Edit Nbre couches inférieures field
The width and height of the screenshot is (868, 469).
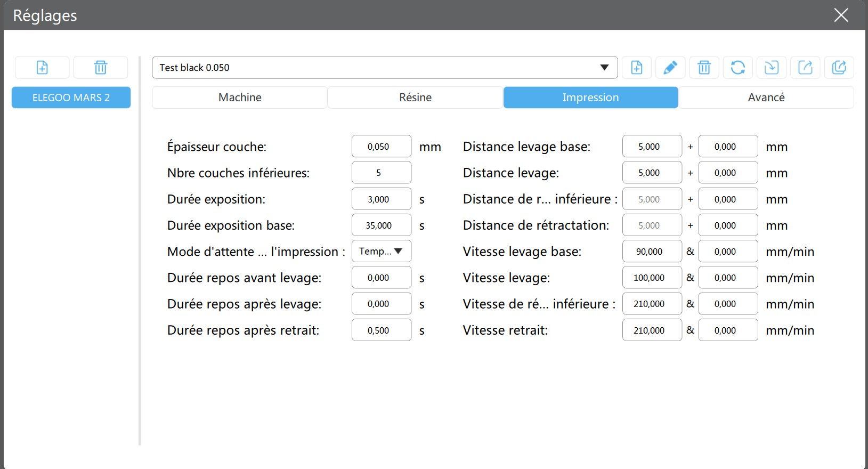pyautogui.click(x=382, y=173)
